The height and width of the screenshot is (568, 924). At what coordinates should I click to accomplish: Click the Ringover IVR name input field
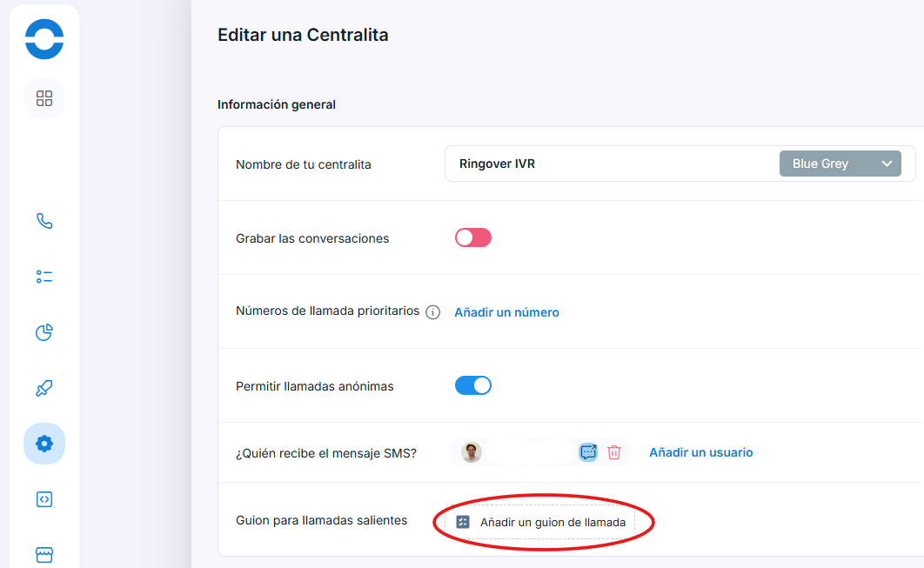610,164
